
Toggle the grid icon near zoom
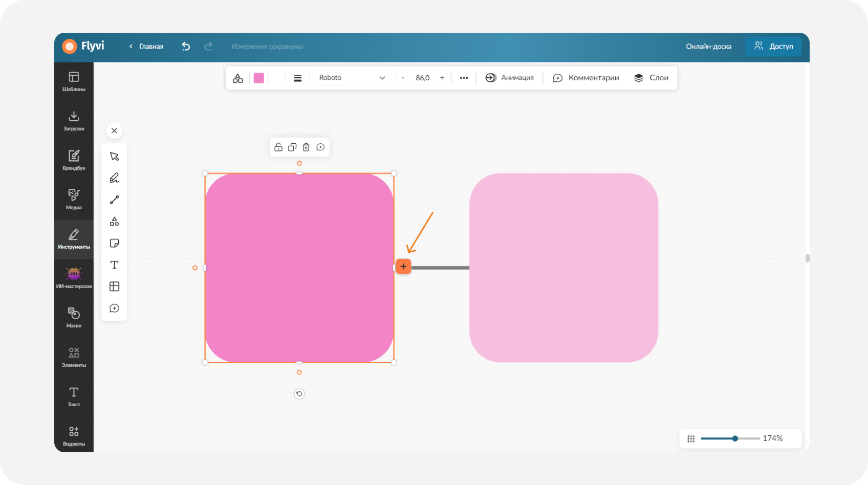691,438
